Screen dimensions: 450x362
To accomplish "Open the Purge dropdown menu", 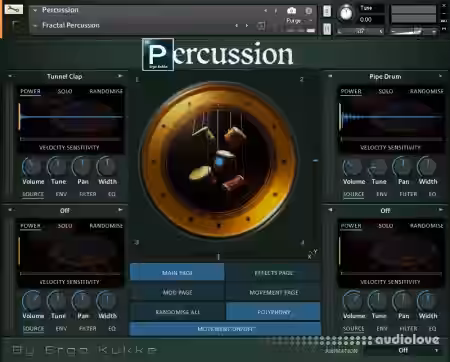I will point(299,21).
